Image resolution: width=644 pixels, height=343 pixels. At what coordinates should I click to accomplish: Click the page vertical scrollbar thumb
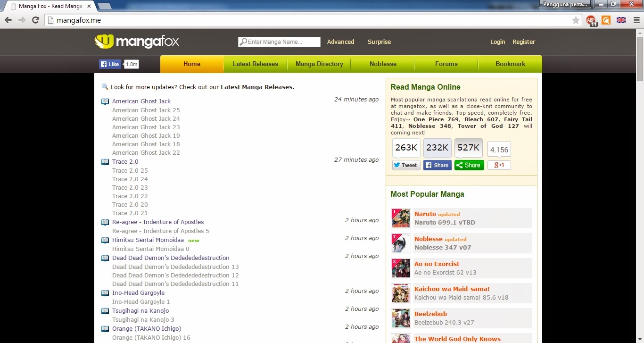(x=640, y=59)
